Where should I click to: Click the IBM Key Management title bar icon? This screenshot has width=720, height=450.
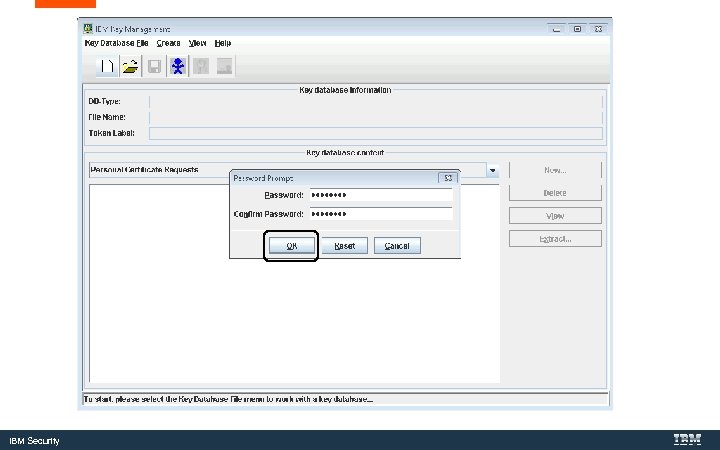coord(88,28)
